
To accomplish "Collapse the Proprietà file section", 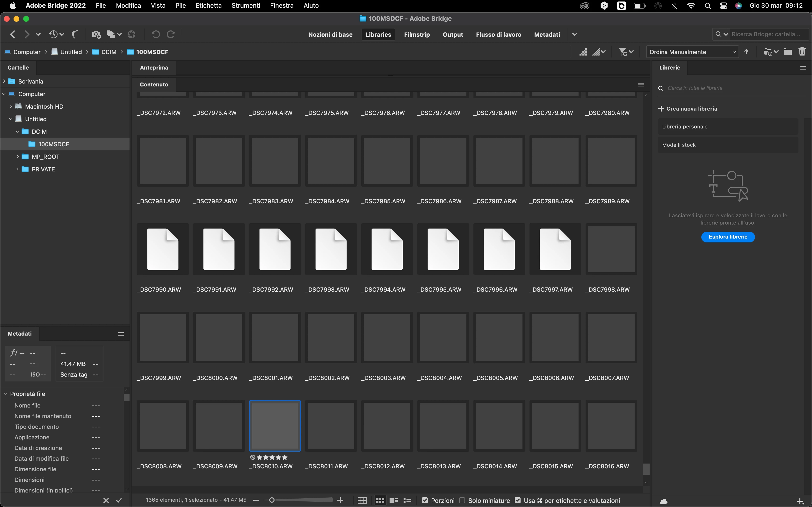I will pos(6,394).
